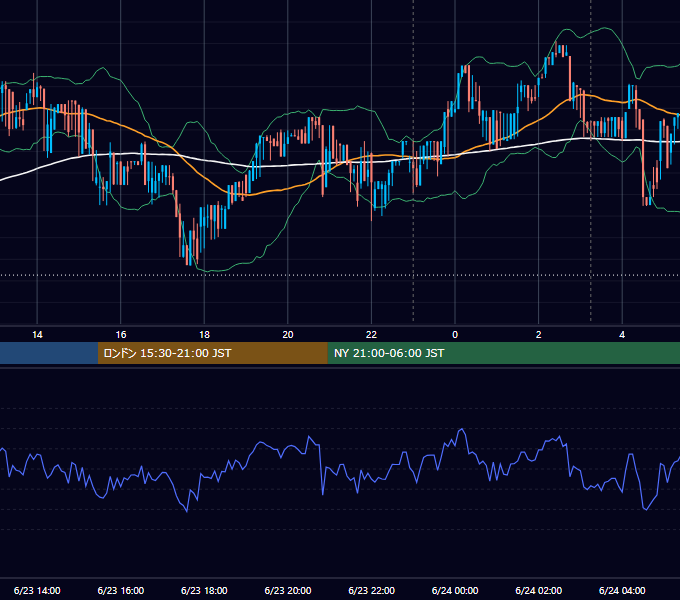Click the 6/23 16:00 date label
This screenshot has height=600, width=680.
pos(121,590)
